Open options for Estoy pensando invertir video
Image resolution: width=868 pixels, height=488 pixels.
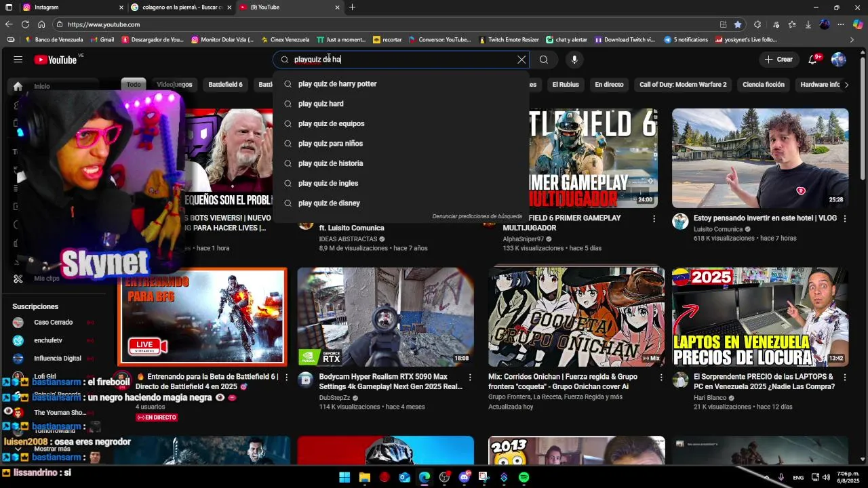tap(844, 218)
